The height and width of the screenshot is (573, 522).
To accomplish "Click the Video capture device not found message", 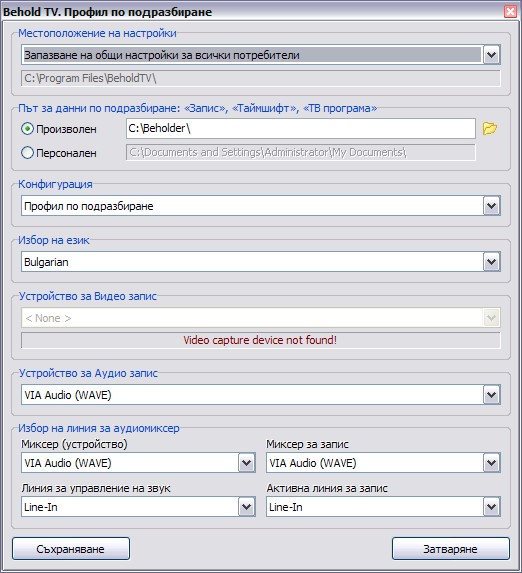I will pos(261,340).
